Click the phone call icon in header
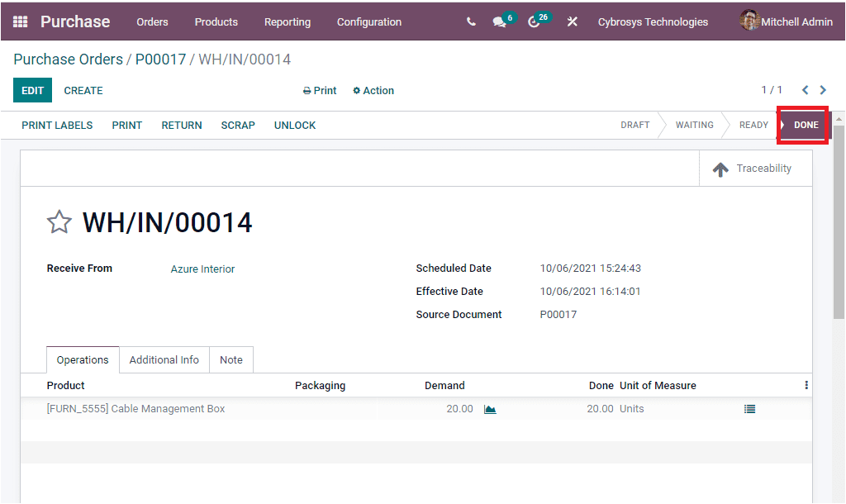Image resolution: width=846 pixels, height=504 pixels. (x=470, y=21)
